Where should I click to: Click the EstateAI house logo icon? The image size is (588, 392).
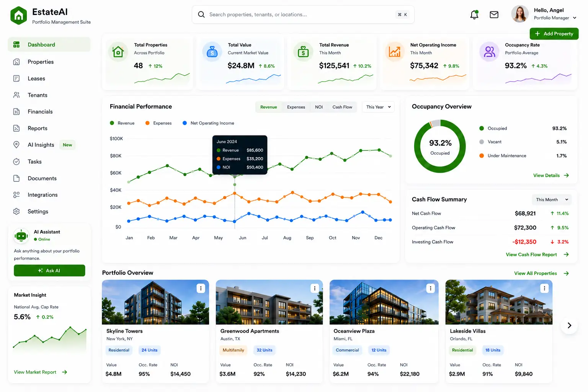(x=18, y=16)
